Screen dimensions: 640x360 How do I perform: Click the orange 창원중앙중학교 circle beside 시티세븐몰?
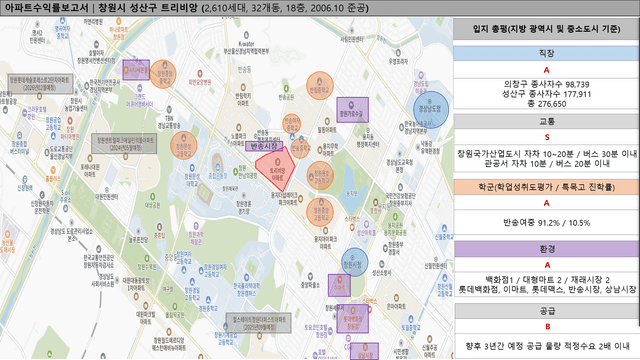[163, 74]
